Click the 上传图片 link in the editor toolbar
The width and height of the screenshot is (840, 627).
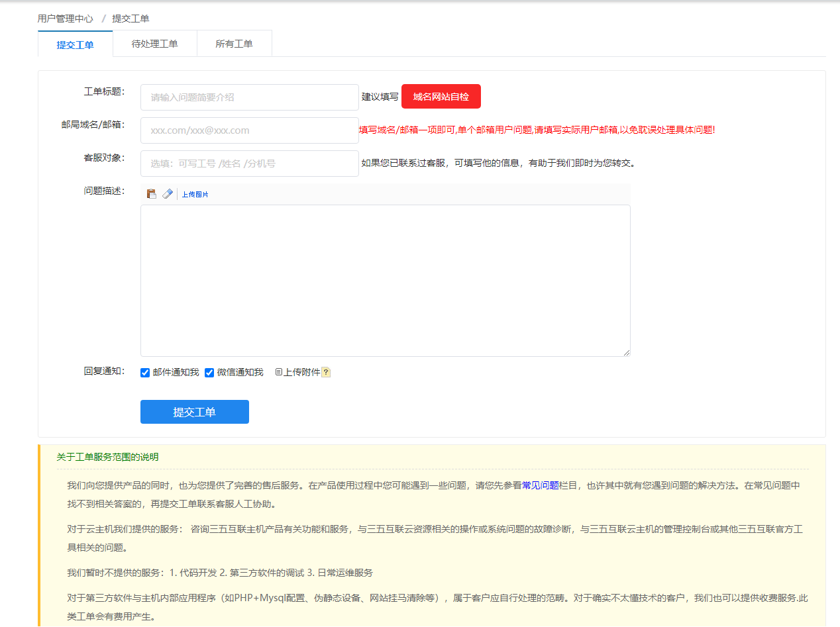(x=195, y=195)
